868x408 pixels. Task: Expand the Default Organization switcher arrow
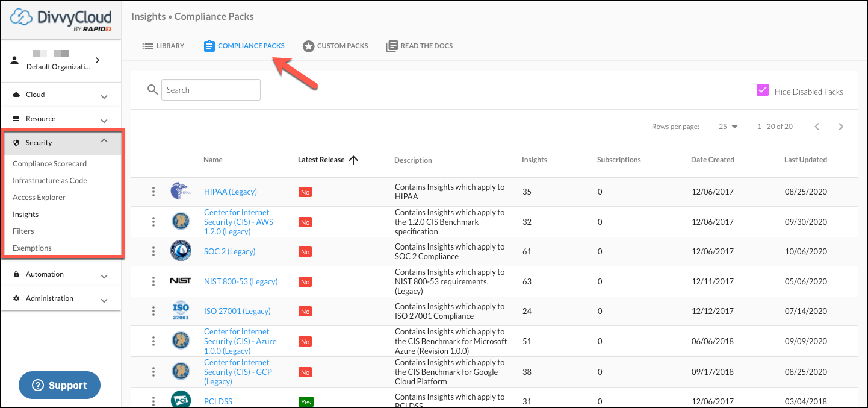pyautogui.click(x=98, y=60)
